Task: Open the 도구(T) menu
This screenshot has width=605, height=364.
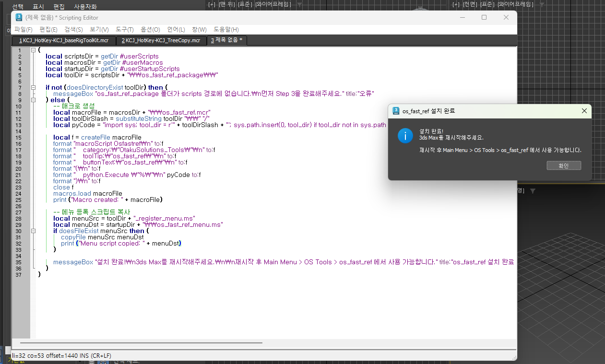Action: point(124,30)
